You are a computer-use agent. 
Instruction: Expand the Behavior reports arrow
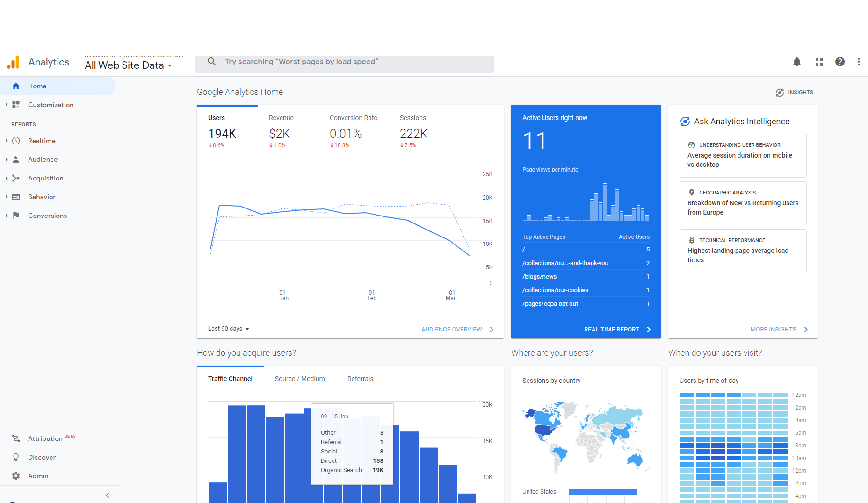[x=7, y=197]
